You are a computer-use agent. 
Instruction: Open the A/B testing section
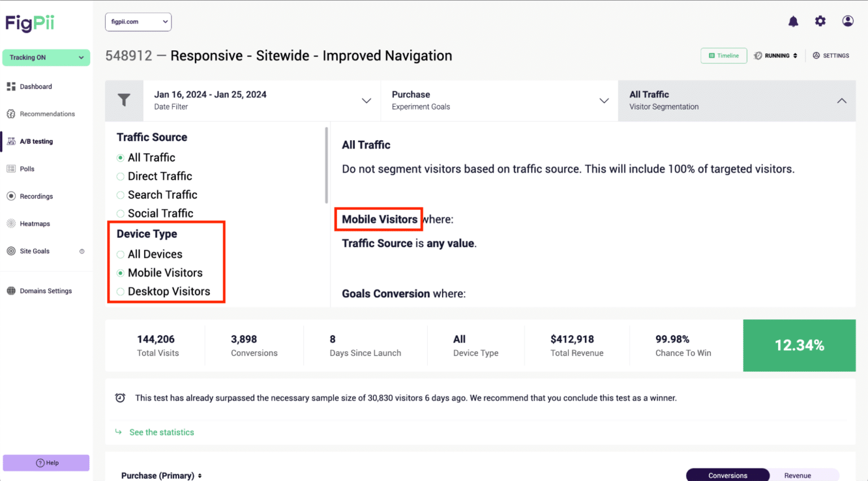[37, 141]
